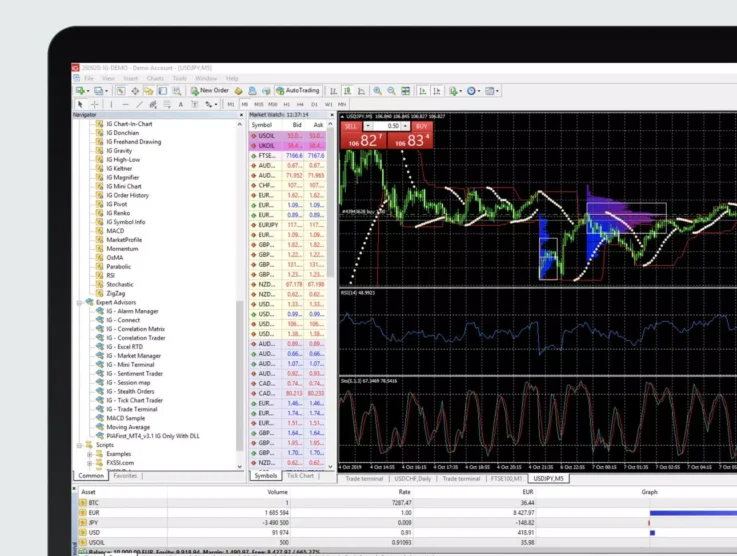Decrease trade volume with down arrow

point(368,126)
